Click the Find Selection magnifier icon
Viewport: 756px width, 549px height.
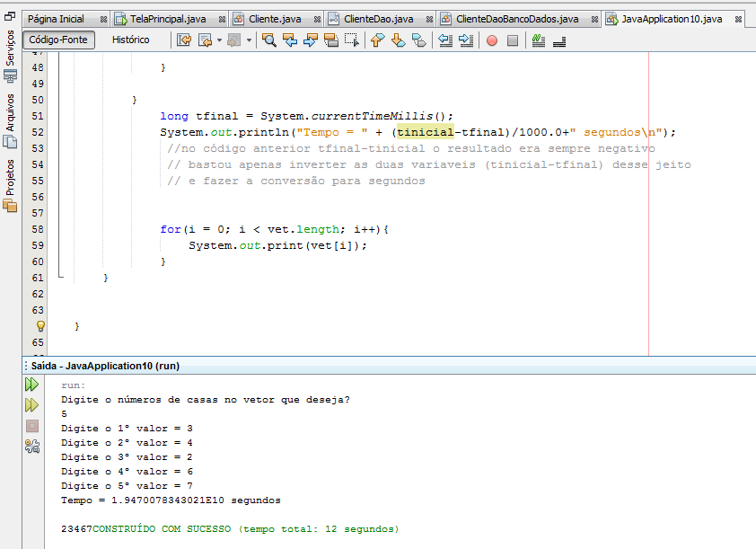point(269,40)
